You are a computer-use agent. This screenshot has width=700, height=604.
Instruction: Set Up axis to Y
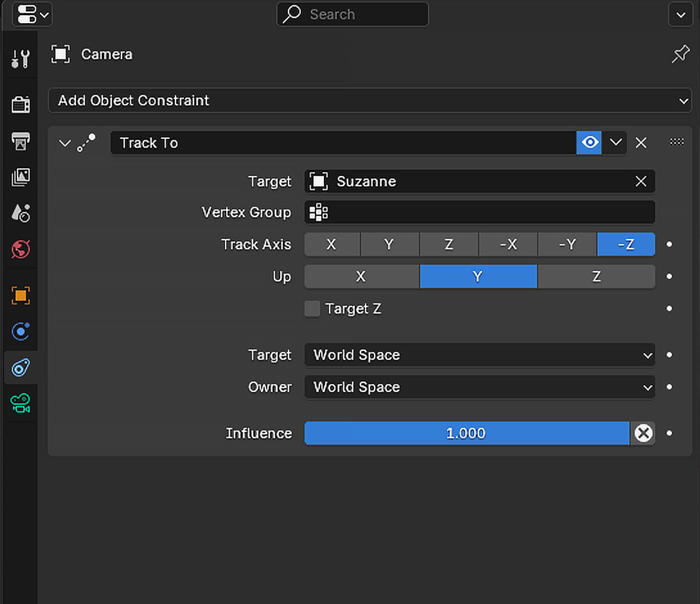pyautogui.click(x=478, y=276)
